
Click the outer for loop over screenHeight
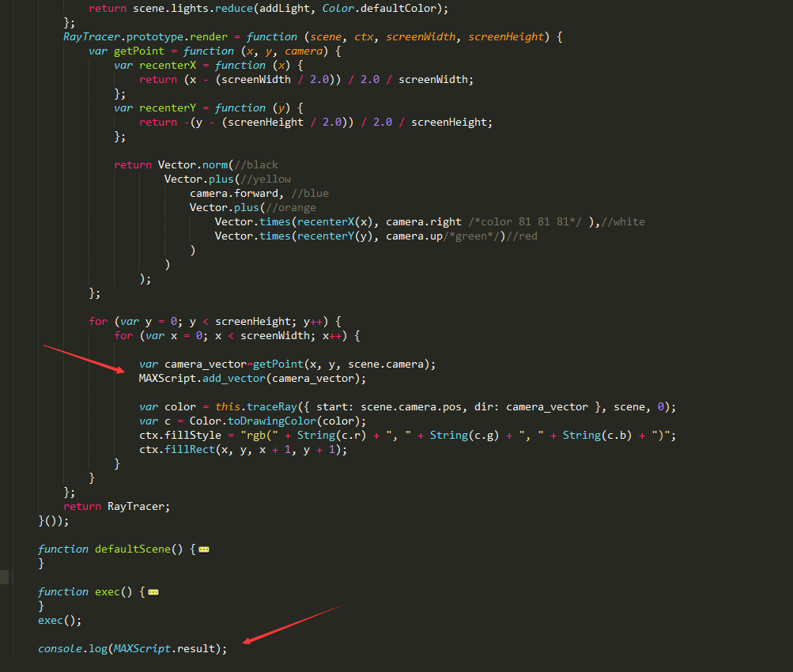[213, 322]
